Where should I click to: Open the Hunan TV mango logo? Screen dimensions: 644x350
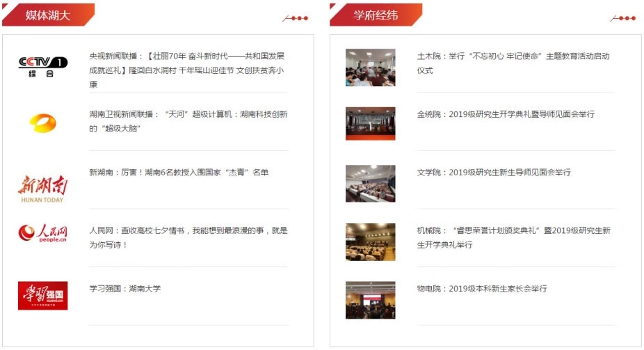(42, 124)
